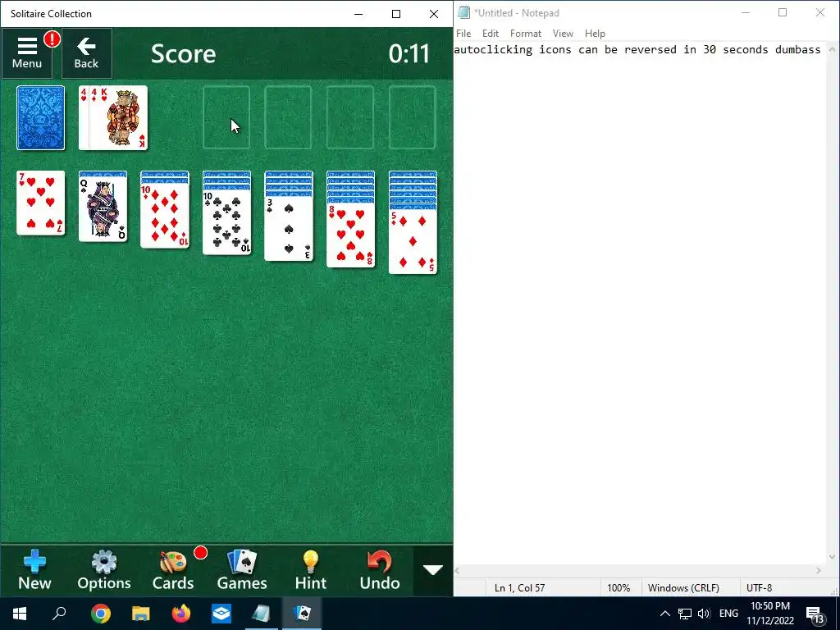Select the King of hearts waste card
Image resolution: width=840 pixels, height=630 pixels.
click(124, 118)
